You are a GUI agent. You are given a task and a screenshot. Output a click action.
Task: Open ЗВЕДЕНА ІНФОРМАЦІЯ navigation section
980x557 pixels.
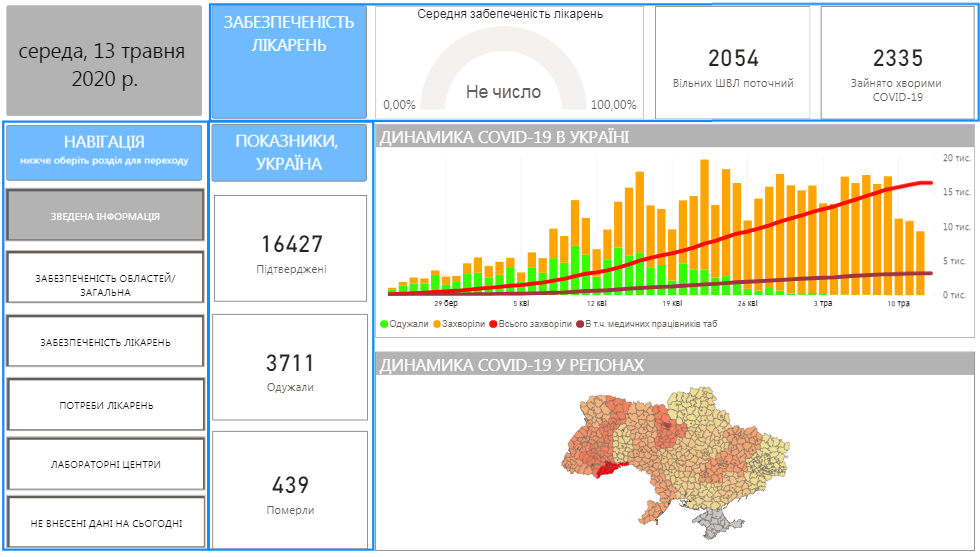click(x=105, y=216)
